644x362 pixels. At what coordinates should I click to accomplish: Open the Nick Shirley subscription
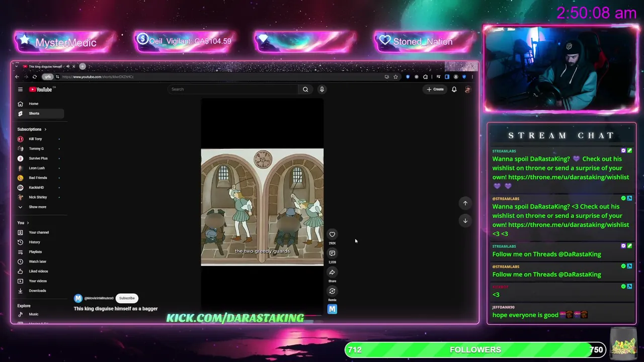click(38, 197)
